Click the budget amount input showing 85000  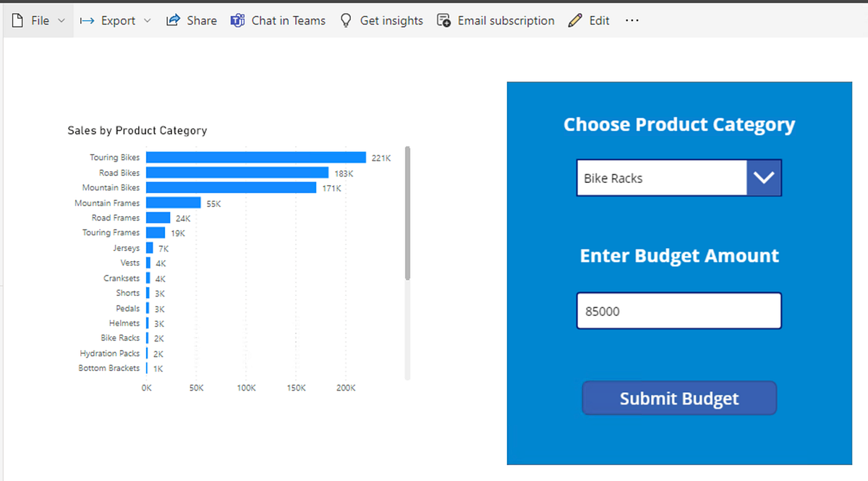point(678,310)
